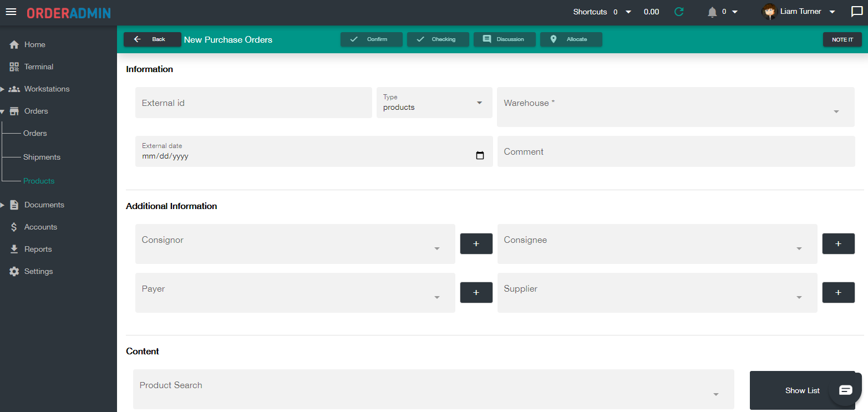
Task: Click Liam Turner's avatar
Action: tap(769, 12)
